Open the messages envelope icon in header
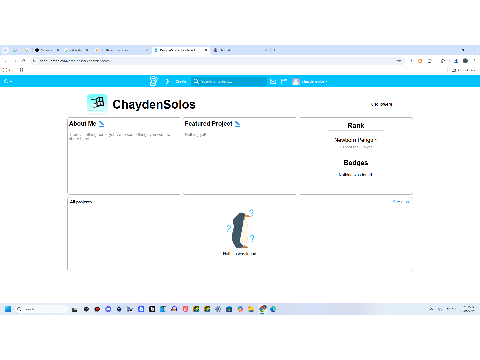This screenshot has width=480, height=360. [x=273, y=81]
